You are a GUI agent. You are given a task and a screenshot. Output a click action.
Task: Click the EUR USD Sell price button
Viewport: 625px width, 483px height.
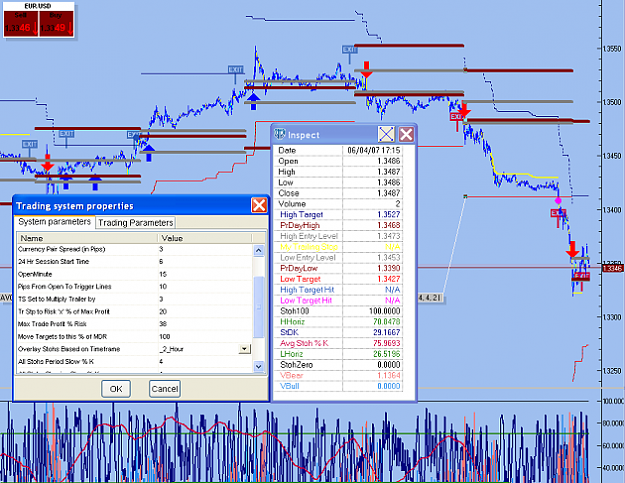(x=21, y=24)
